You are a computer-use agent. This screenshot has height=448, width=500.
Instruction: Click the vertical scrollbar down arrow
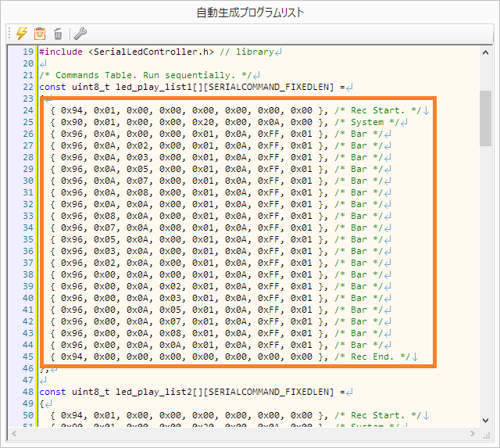click(x=485, y=421)
